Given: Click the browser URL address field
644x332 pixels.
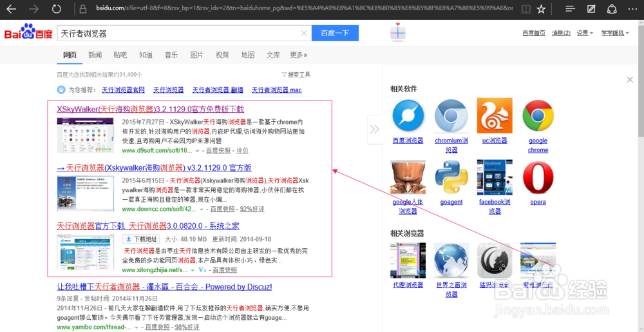Looking at the screenshot, I should [304, 8].
